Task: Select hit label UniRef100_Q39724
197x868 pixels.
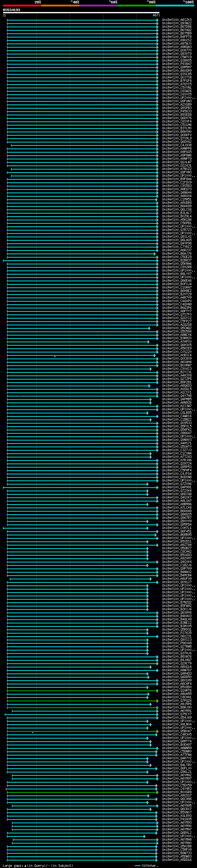Action: coord(177,464)
